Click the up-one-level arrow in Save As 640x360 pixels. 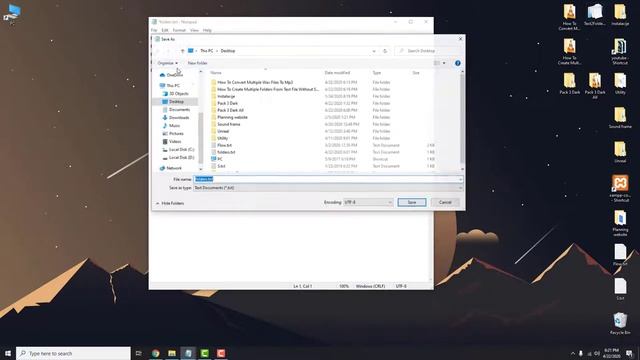point(182,51)
